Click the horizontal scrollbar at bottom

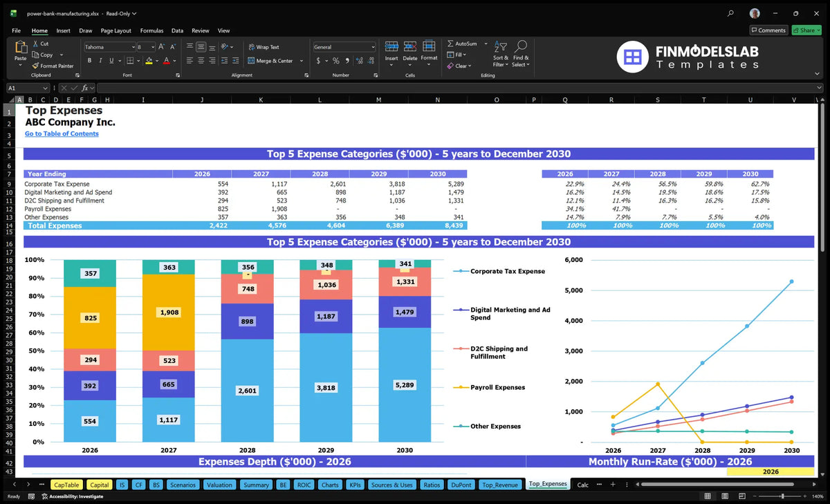point(716,485)
